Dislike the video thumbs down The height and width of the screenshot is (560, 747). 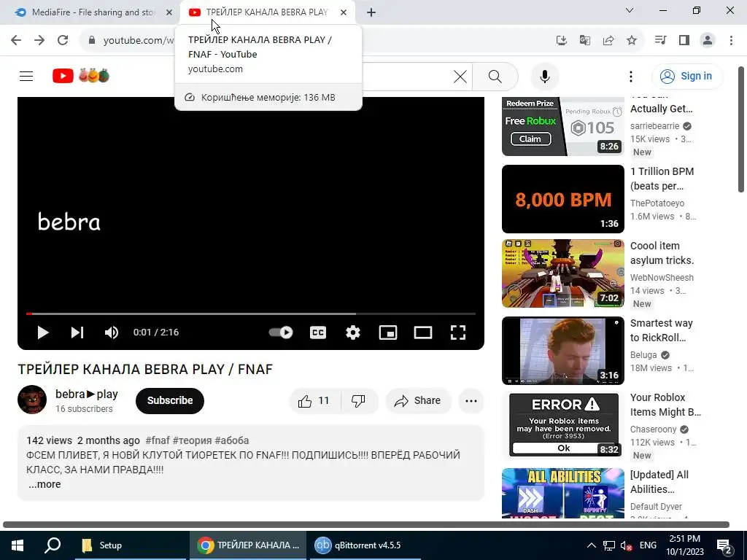358,401
